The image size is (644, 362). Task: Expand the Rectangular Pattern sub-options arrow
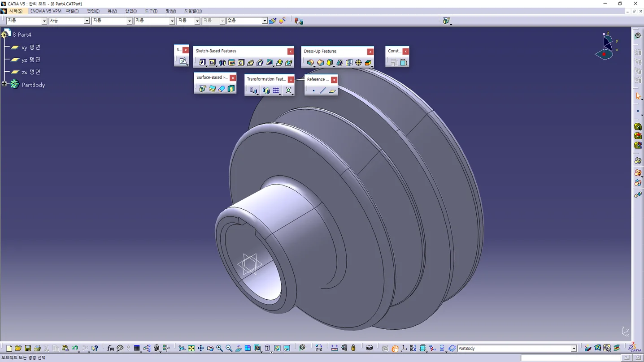click(x=280, y=95)
